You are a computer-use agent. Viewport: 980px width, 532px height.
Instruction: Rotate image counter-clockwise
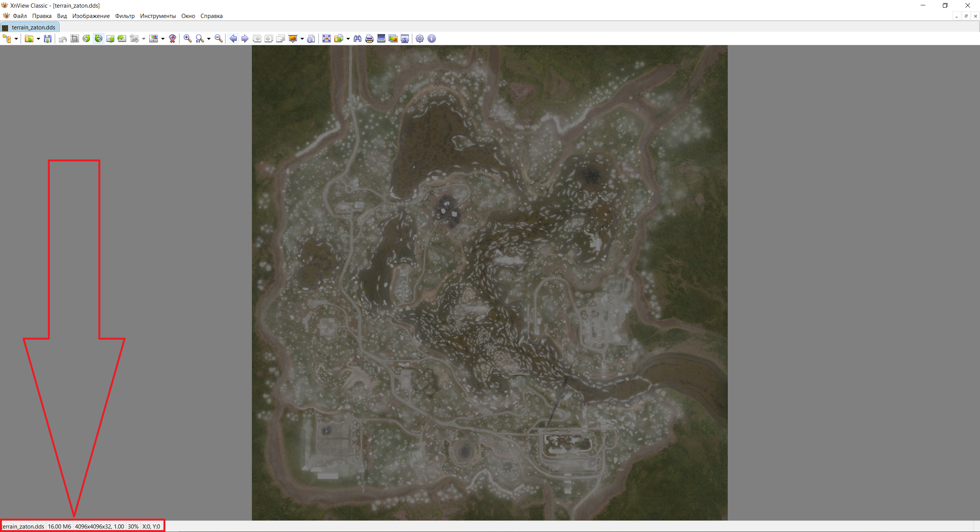[87, 39]
